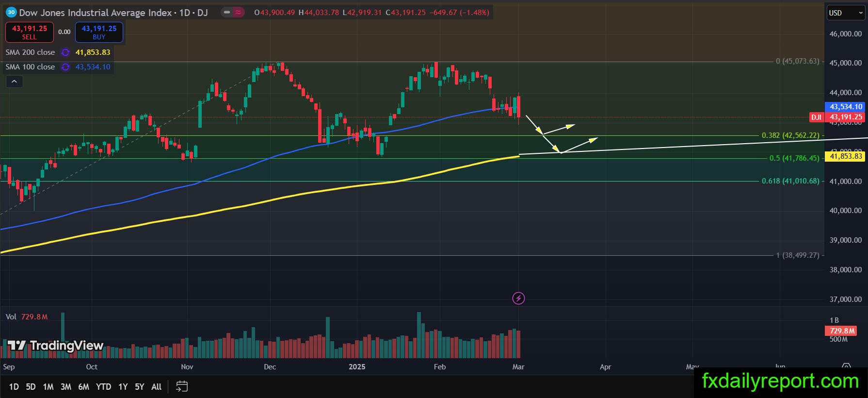Collapse the indicator legend with the chevron
868x398 pixels.
pos(14,82)
